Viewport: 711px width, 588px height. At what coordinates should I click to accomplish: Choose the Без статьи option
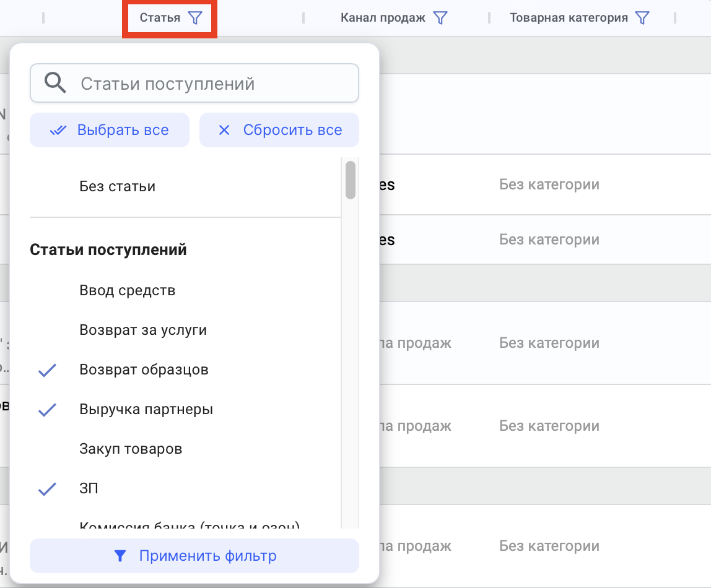[x=117, y=186]
